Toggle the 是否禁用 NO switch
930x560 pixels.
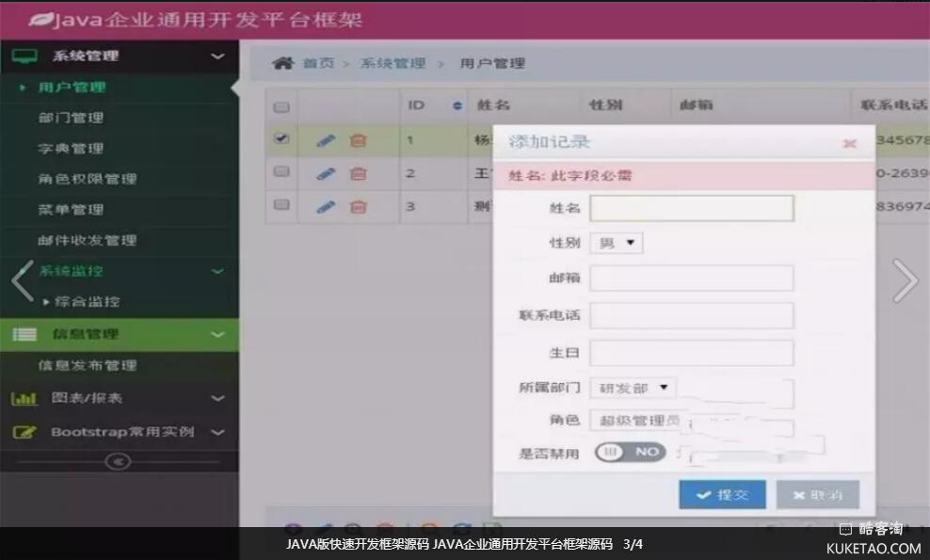pos(630,452)
